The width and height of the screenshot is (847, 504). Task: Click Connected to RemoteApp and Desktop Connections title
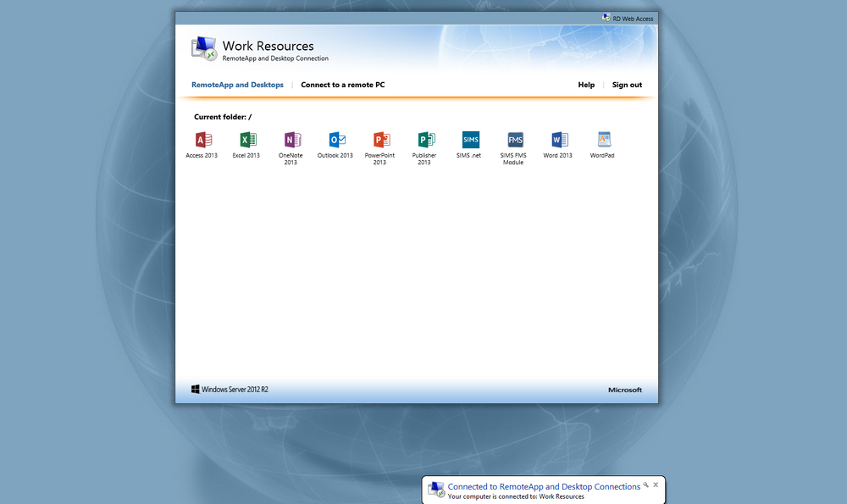tap(544, 487)
